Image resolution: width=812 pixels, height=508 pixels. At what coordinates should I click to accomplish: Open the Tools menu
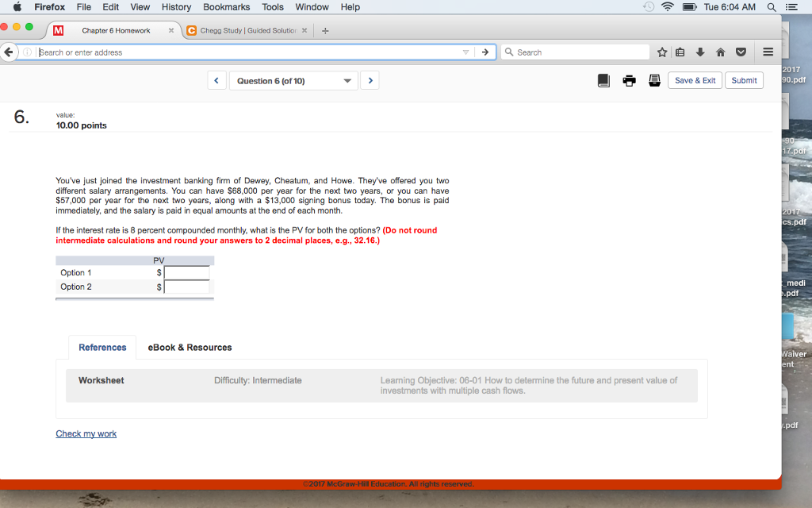[273, 6]
